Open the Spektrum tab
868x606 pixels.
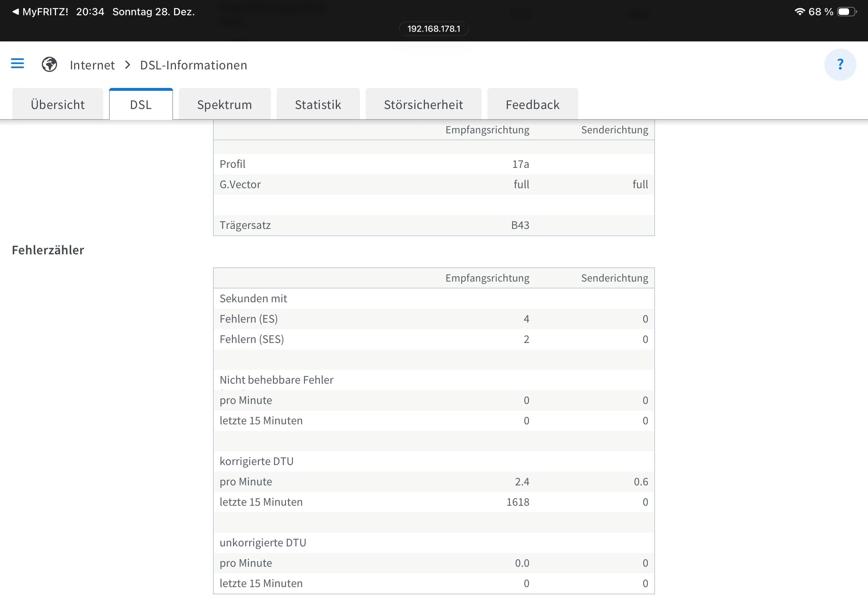(x=224, y=104)
